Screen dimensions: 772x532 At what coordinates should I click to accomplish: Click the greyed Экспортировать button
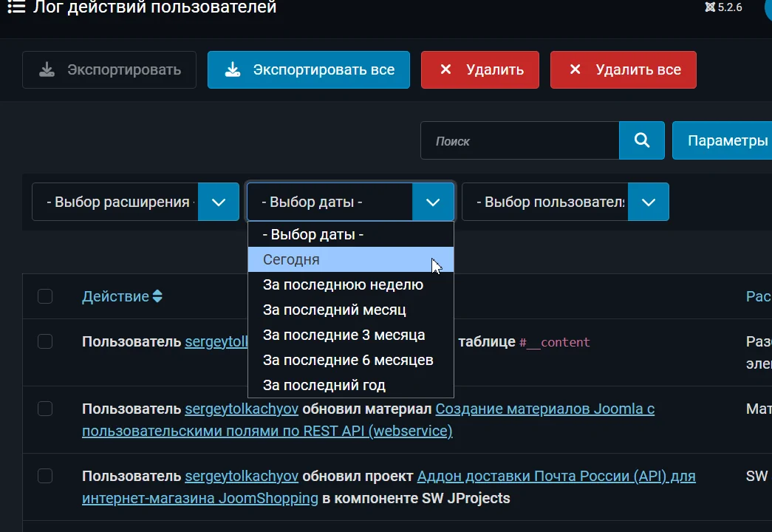109,70
